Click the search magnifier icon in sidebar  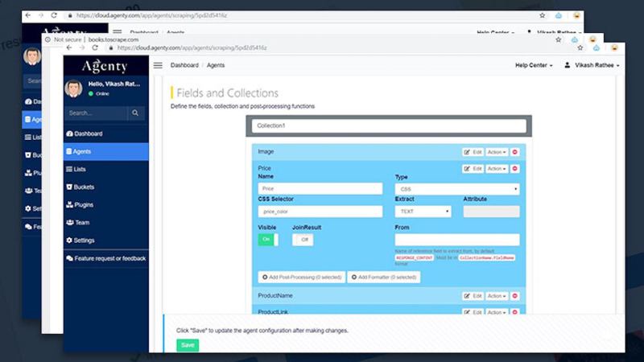point(137,113)
